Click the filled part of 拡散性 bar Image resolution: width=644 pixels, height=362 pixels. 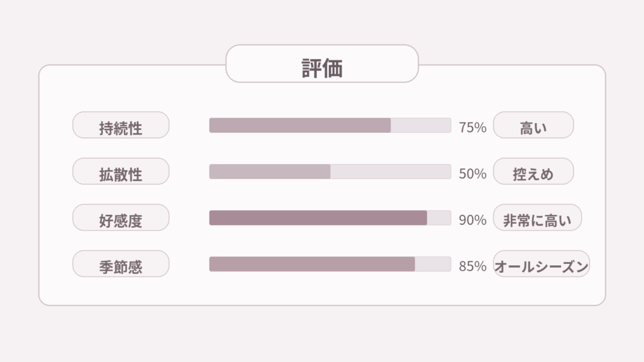point(269,172)
